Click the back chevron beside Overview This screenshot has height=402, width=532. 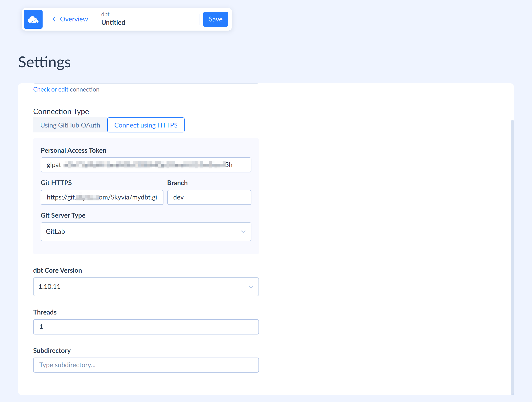tap(54, 19)
